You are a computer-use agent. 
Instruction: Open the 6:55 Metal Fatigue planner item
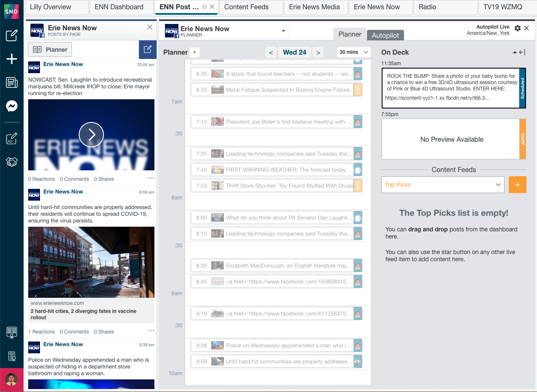tap(276, 90)
